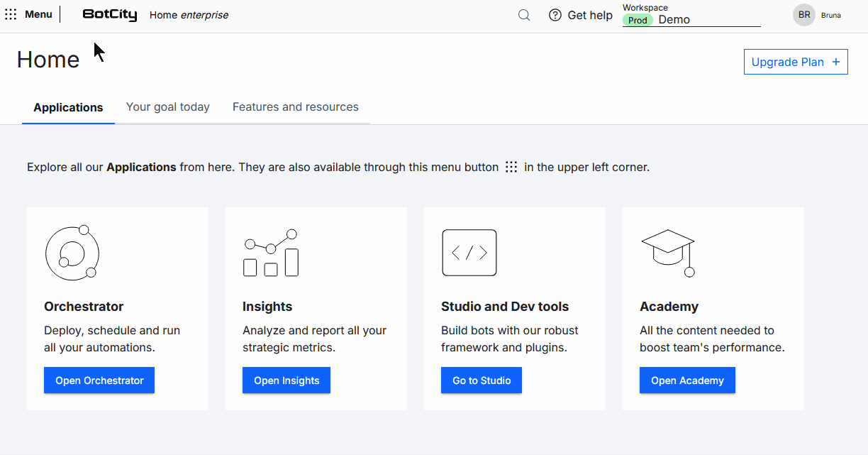
Task: Switch to the Applications tab
Action: (68, 108)
